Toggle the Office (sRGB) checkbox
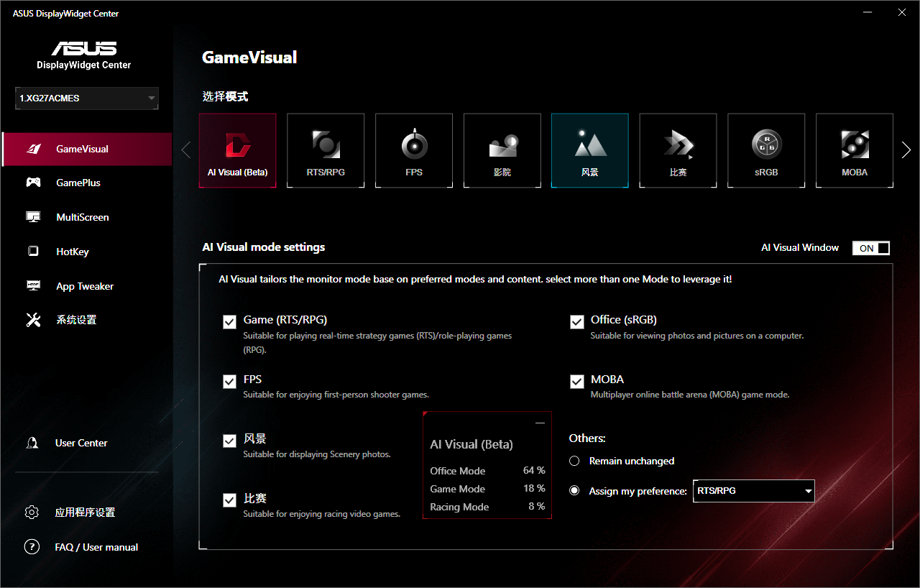Image resolution: width=920 pixels, height=588 pixels. [577, 322]
